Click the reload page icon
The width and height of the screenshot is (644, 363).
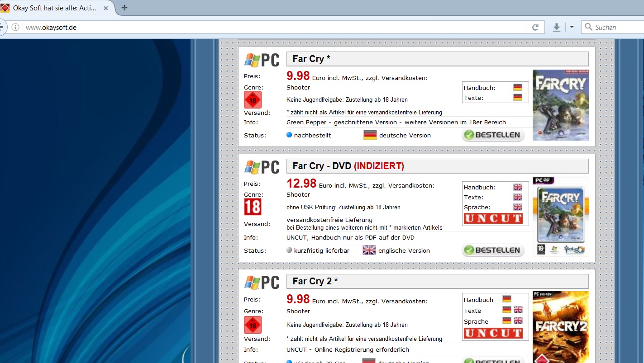[x=535, y=27]
